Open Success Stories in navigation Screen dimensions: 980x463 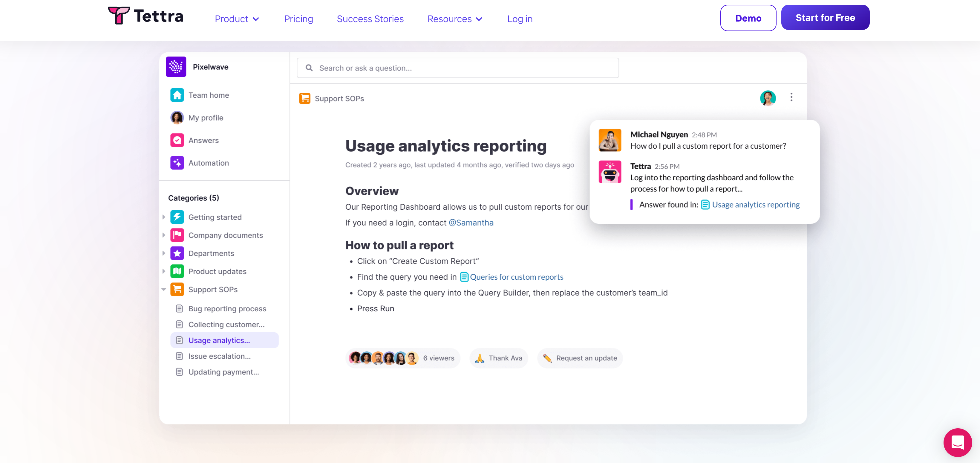click(x=370, y=19)
